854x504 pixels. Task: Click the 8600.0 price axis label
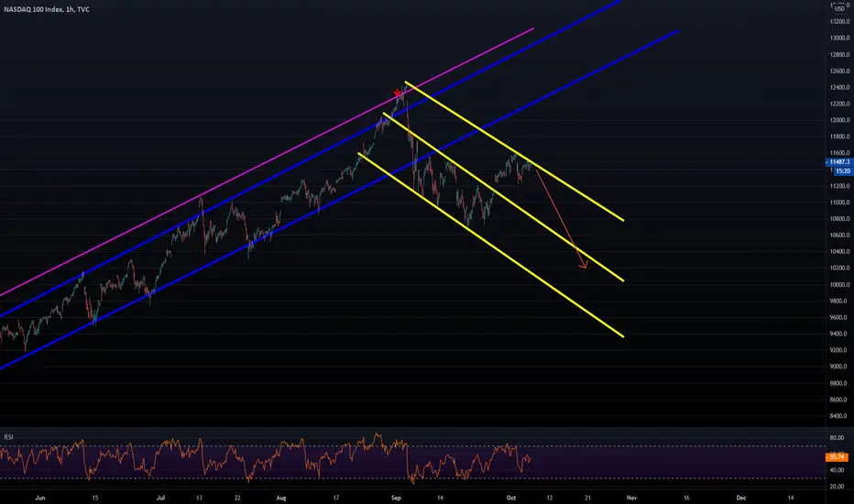coord(840,400)
